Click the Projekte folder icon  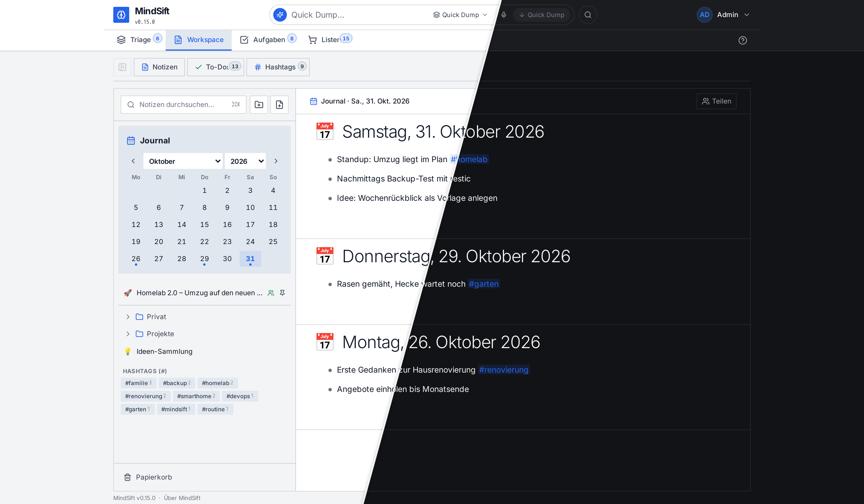click(139, 334)
